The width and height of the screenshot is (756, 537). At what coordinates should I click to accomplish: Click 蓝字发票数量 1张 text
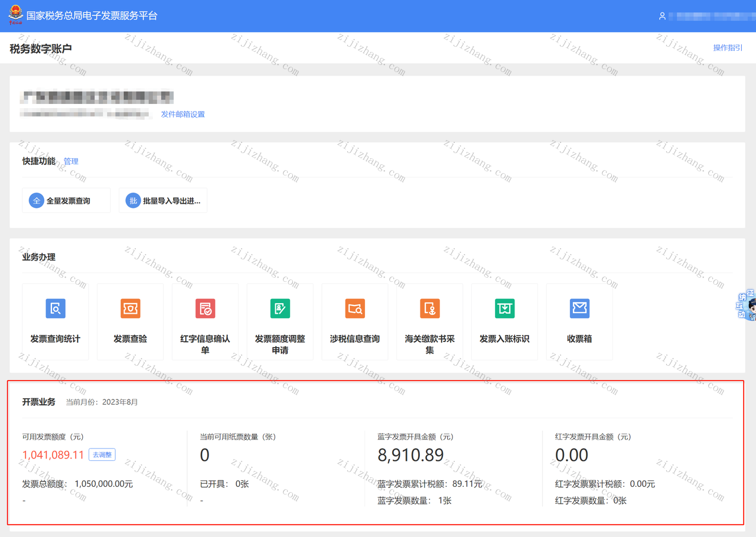[415, 500]
